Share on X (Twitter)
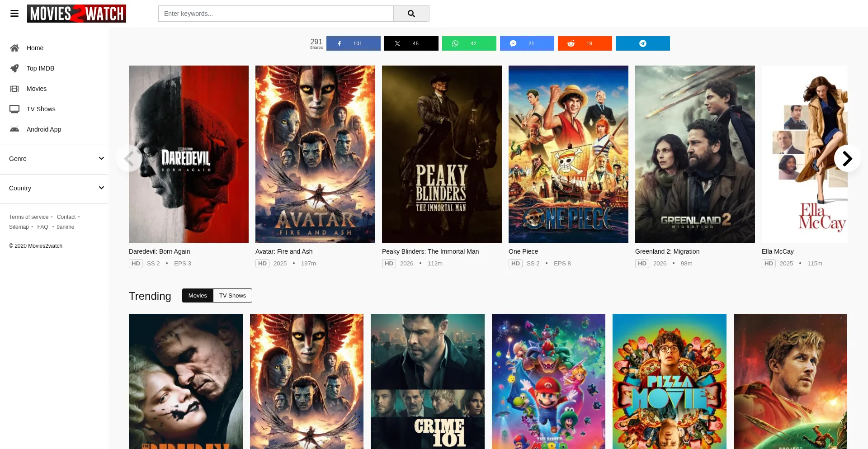This screenshot has width=868, height=449. pyautogui.click(x=411, y=43)
